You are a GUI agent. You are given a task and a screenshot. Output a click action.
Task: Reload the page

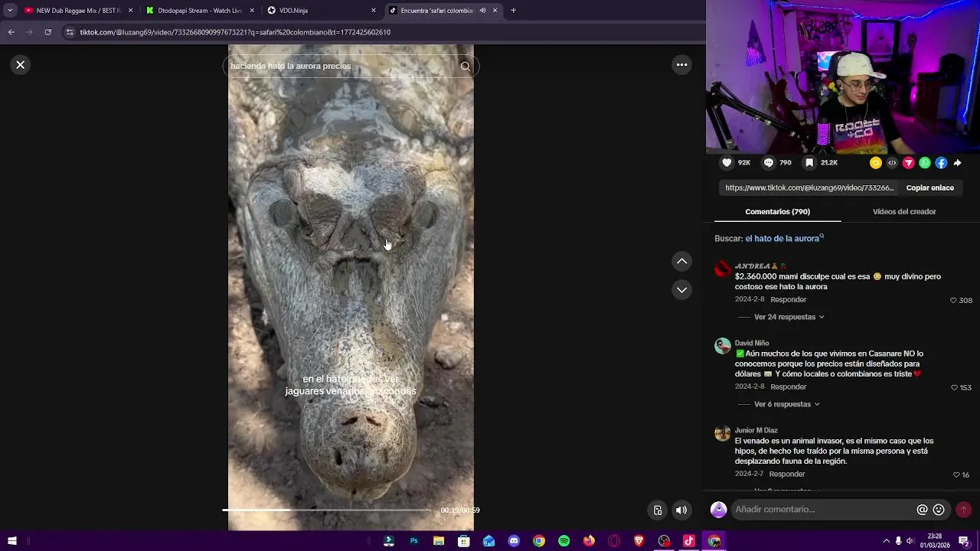[47, 32]
